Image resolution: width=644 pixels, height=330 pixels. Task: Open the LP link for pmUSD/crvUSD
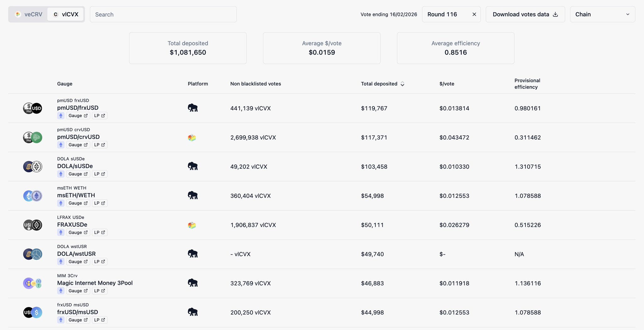tap(99, 145)
